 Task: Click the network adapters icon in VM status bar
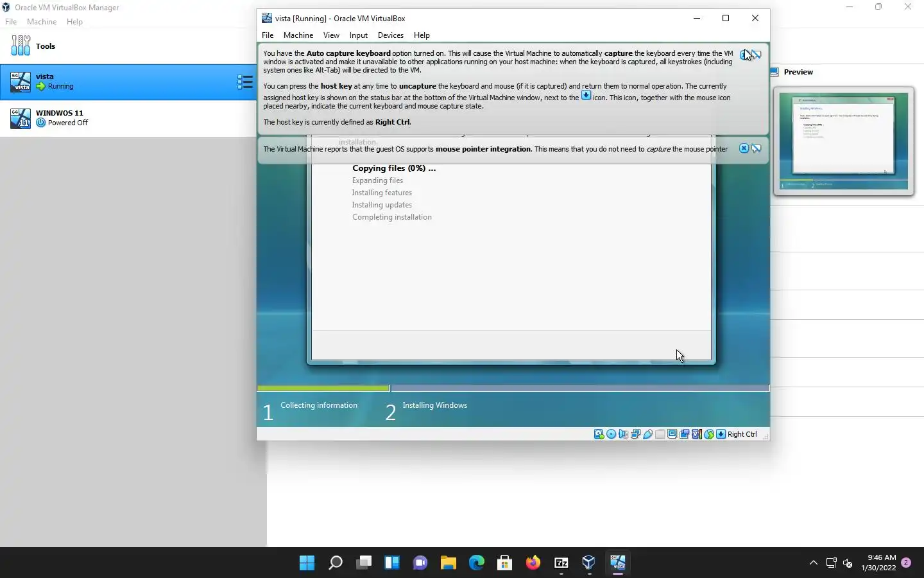[x=635, y=434]
